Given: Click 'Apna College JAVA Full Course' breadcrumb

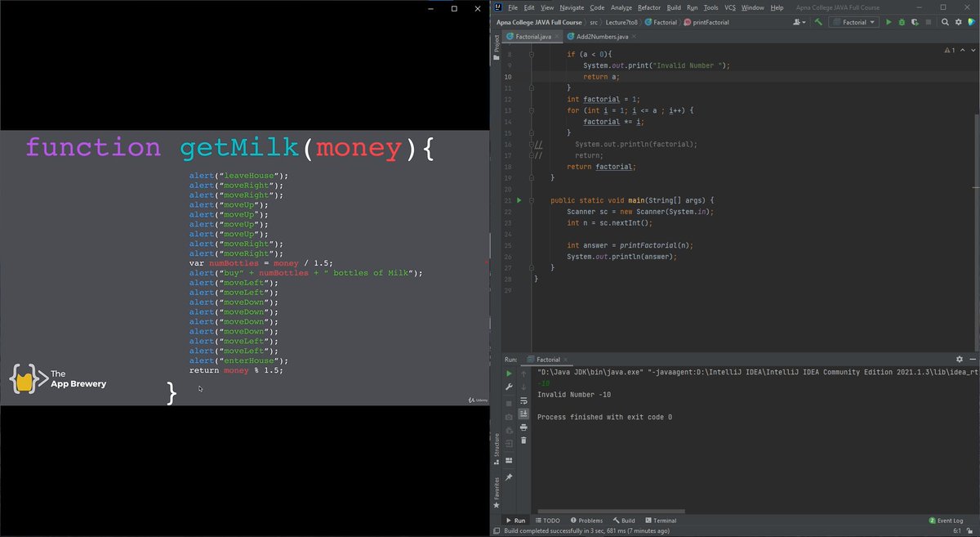Looking at the screenshot, I should point(539,22).
